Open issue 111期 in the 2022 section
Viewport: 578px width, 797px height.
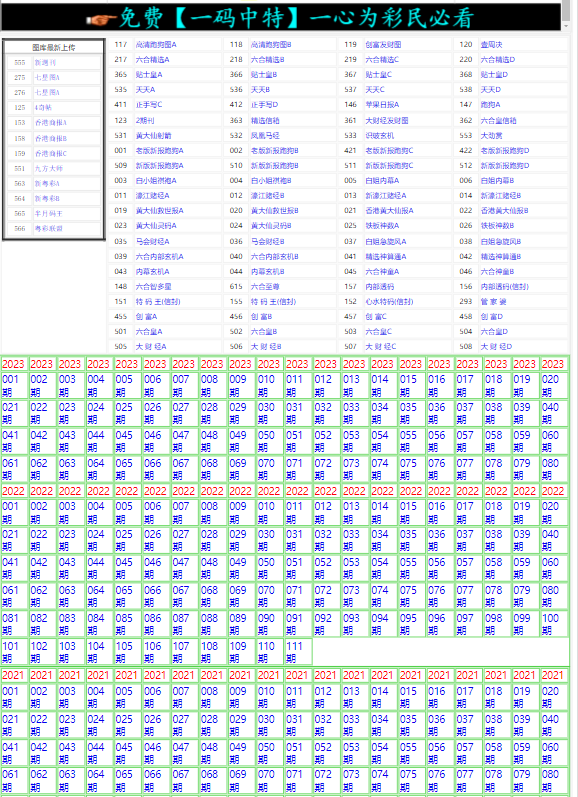[x=298, y=653]
